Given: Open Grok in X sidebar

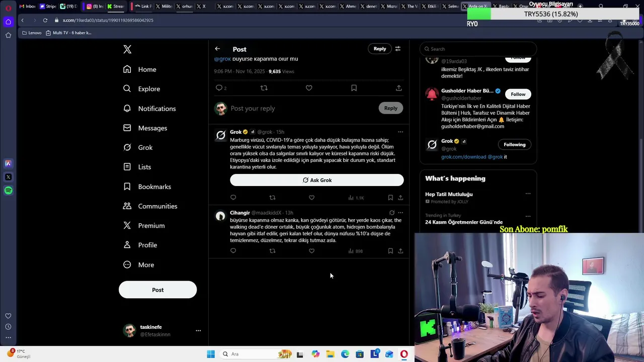Looking at the screenshot, I should coord(138,147).
